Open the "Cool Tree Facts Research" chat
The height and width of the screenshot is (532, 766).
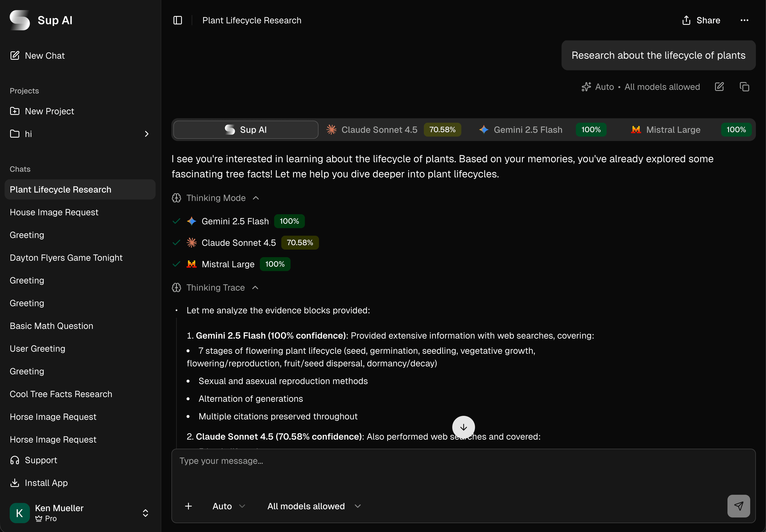[61, 394]
